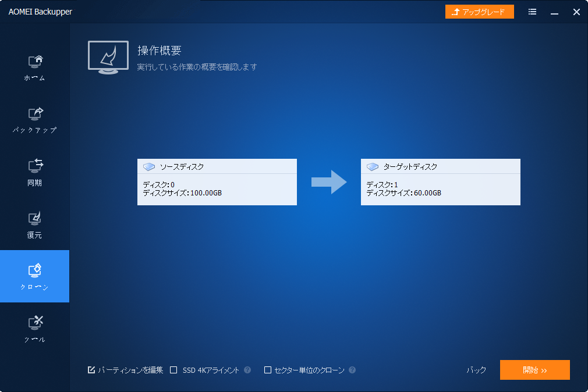Click AOMEI Backupper title bar text

[x=40, y=12]
